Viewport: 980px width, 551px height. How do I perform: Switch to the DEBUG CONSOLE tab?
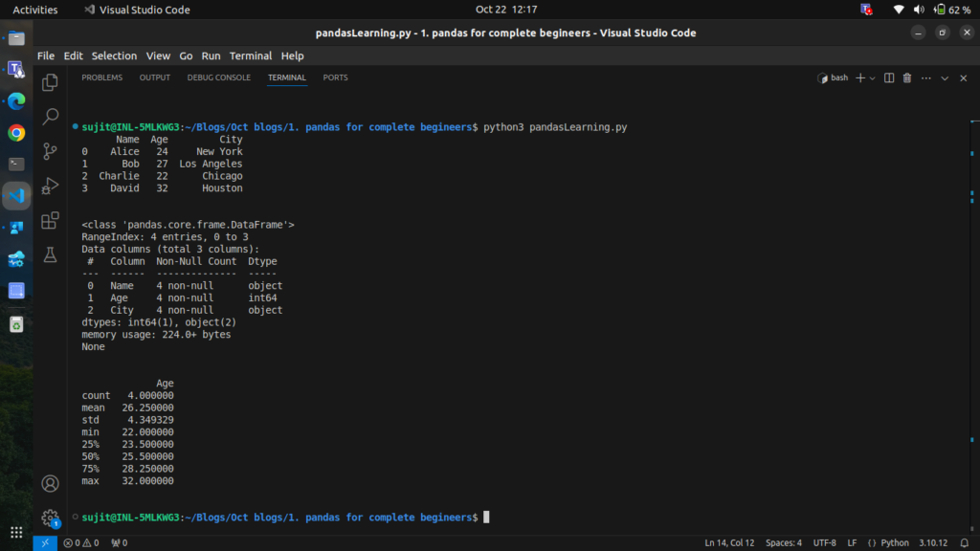218,77
